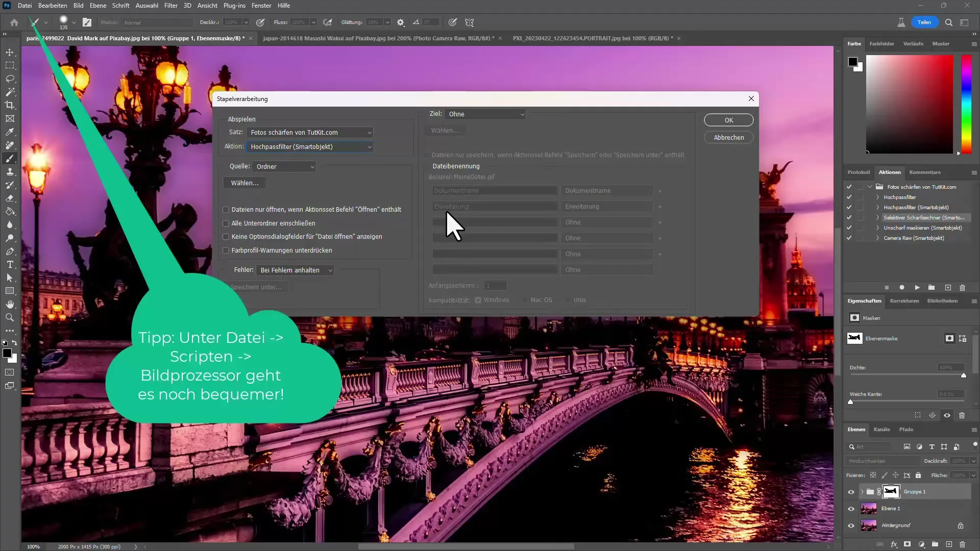Open the Ziel dropdown
Viewport: 980px width, 551px height.
tap(485, 114)
